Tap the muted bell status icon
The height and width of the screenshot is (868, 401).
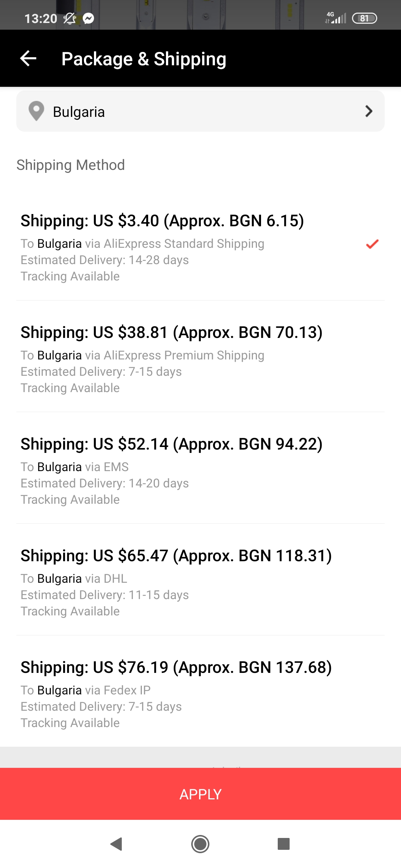pos(69,18)
